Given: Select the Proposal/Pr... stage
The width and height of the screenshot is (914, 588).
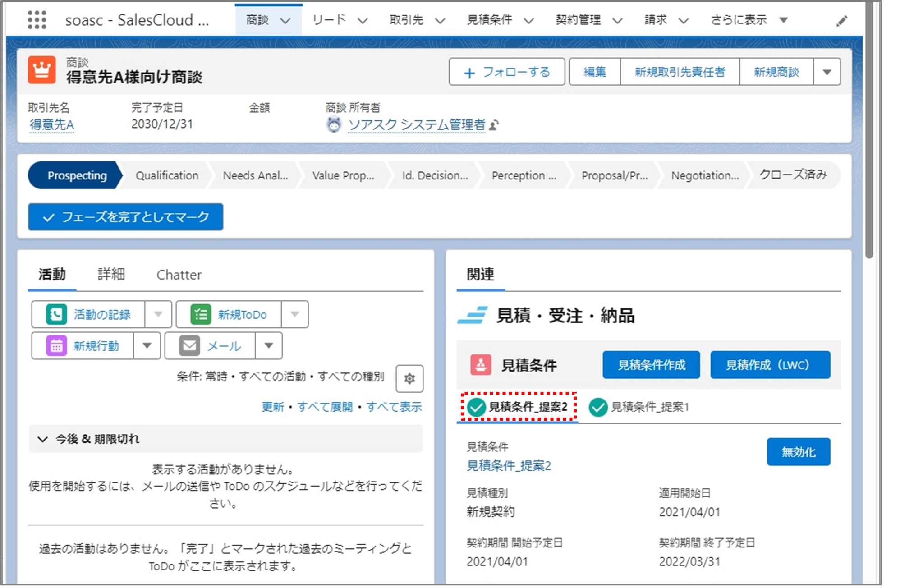Looking at the screenshot, I should (x=614, y=175).
